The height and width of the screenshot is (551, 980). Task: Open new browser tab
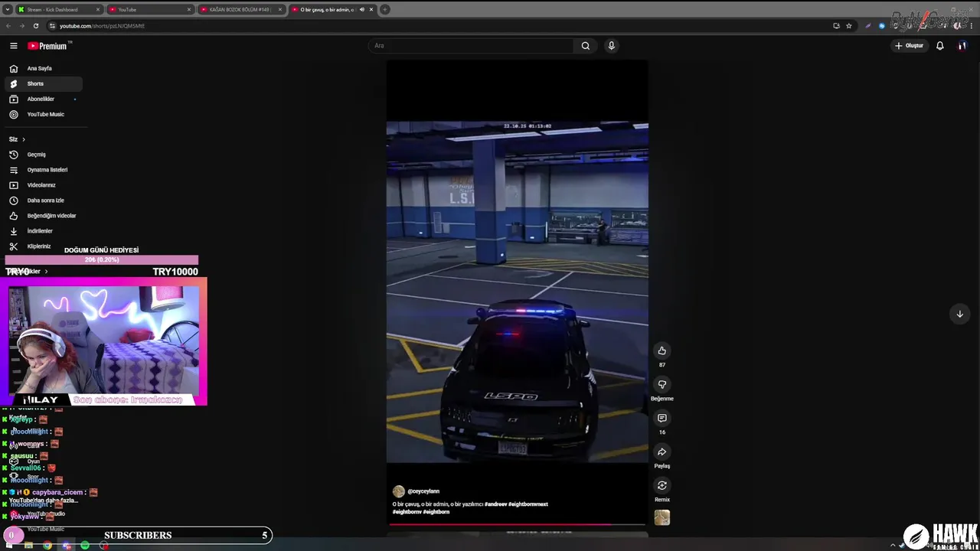point(385,10)
